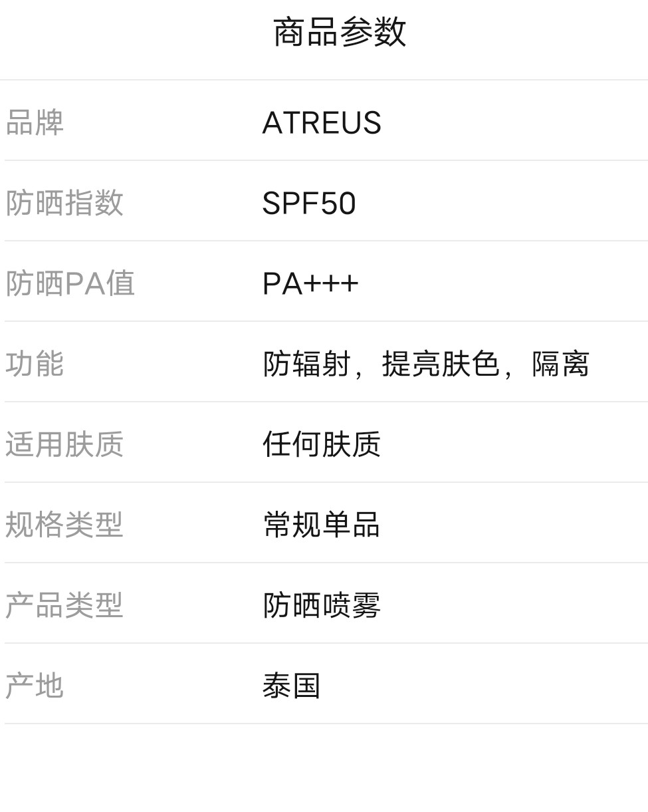Click the SPF50 value
Image resolution: width=648 pixels, height=812 pixels.
point(309,203)
